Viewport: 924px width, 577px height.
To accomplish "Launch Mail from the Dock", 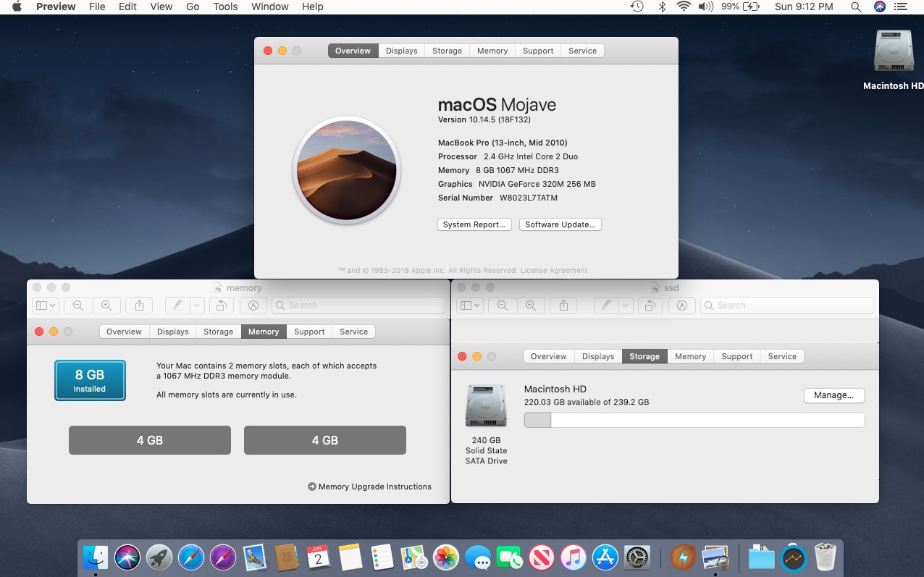I will 255,557.
